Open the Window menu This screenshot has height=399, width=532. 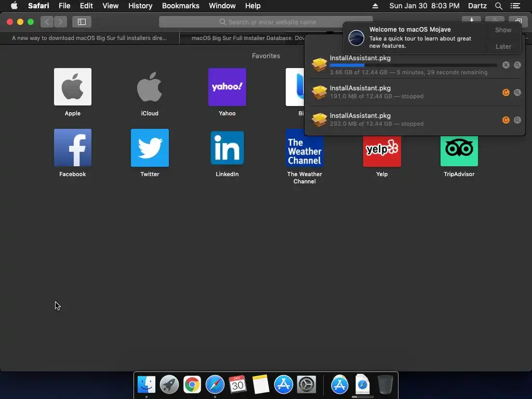222,6
